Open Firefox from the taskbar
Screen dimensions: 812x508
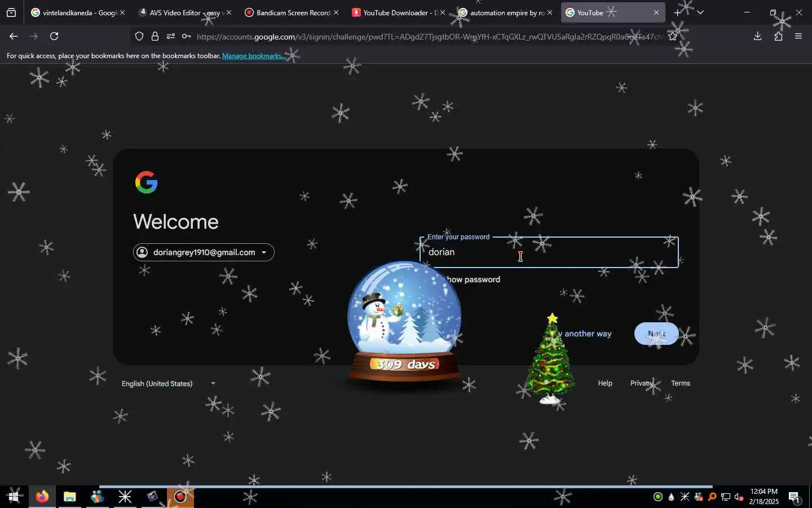point(42,497)
